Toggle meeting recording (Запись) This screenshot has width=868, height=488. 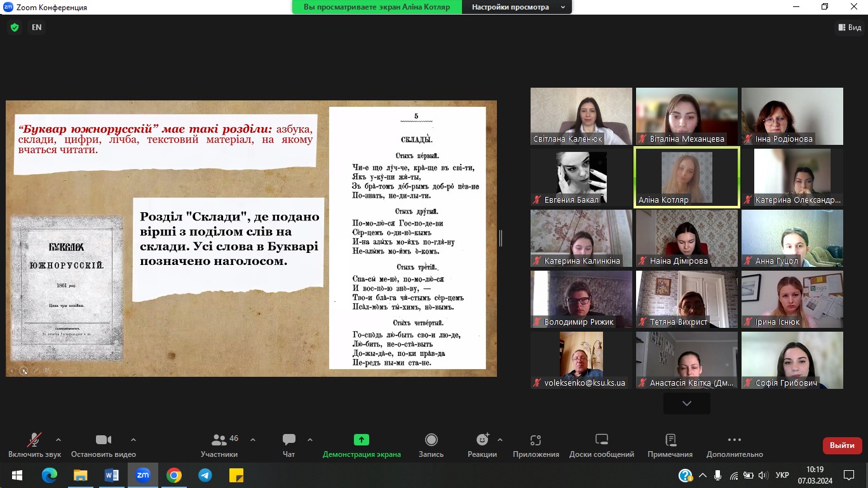click(431, 445)
